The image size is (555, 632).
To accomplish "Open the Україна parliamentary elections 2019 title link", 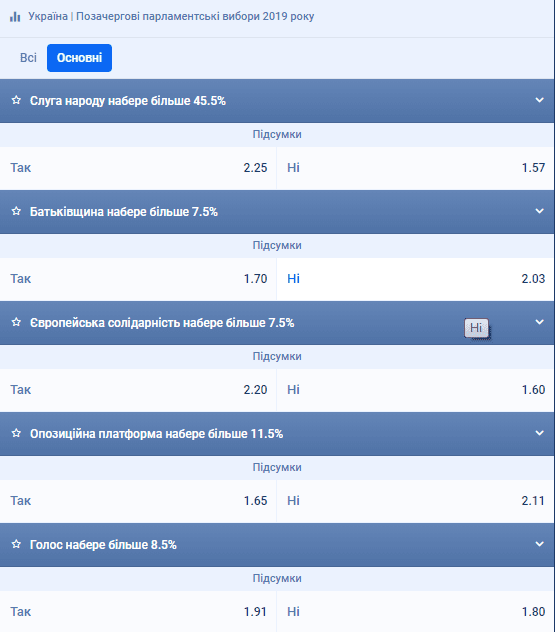I will point(171,17).
